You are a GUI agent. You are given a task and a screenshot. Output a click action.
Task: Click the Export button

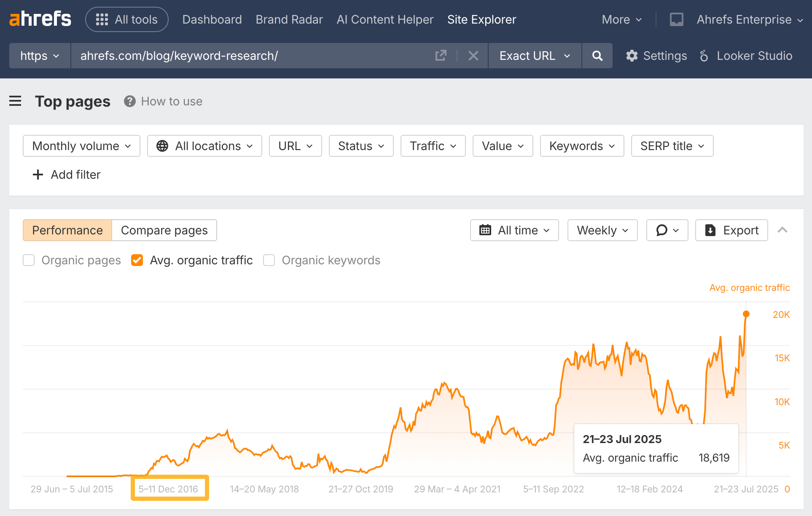[731, 230]
